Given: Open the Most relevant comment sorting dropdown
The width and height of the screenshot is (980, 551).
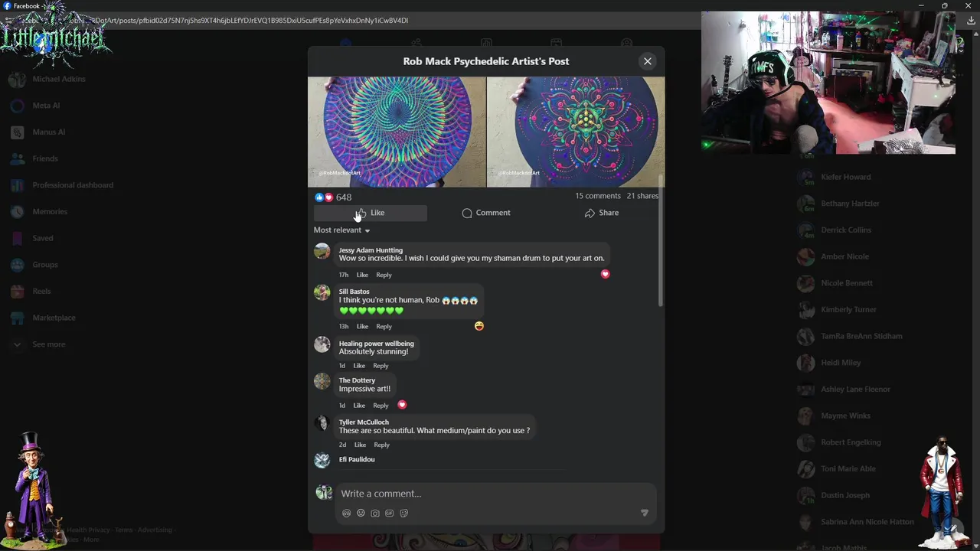Looking at the screenshot, I should [341, 230].
